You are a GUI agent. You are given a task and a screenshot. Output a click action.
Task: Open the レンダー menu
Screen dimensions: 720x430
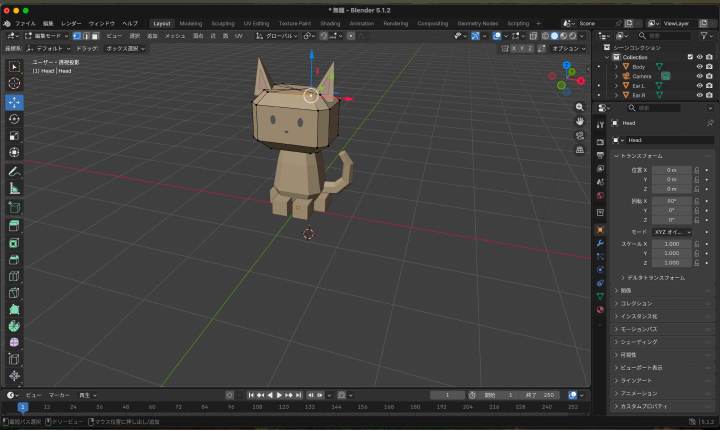71,23
